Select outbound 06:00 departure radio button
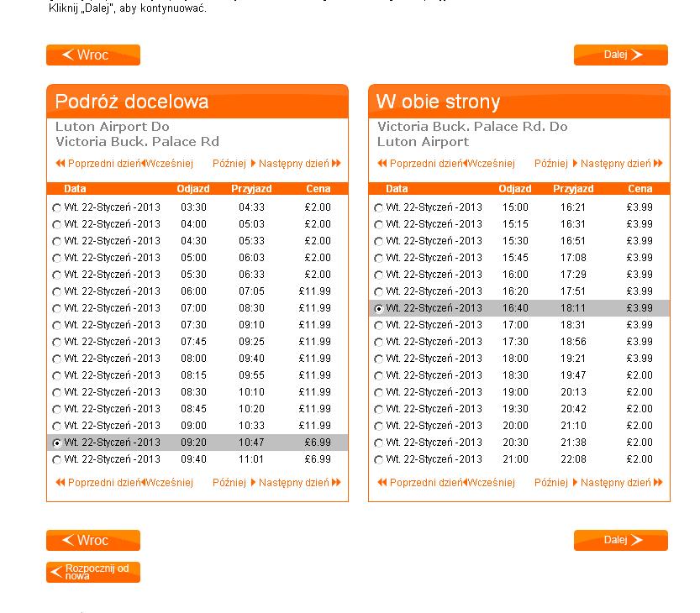The height and width of the screenshot is (613, 700). (56, 291)
